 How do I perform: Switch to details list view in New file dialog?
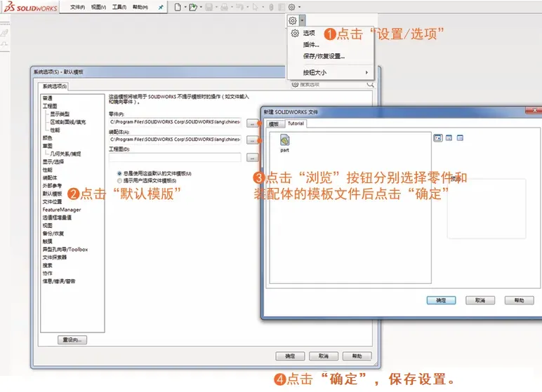(x=460, y=138)
